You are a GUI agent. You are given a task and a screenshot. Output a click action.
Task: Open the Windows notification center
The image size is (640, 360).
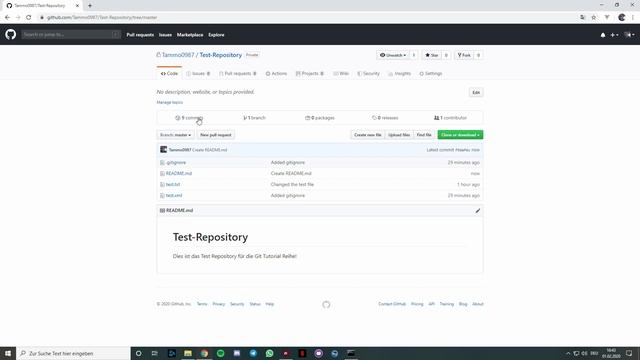[629, 353]
